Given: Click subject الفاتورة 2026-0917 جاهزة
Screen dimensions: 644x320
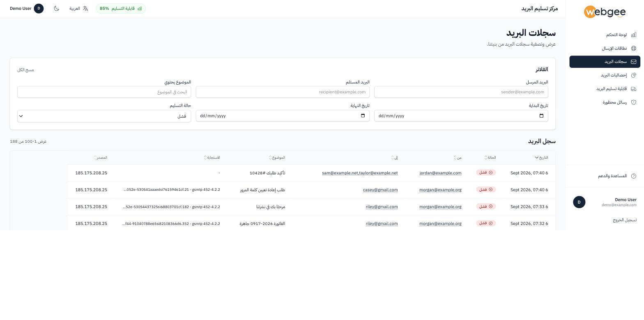Looking at the screenshot, I should tap(262, 224).
